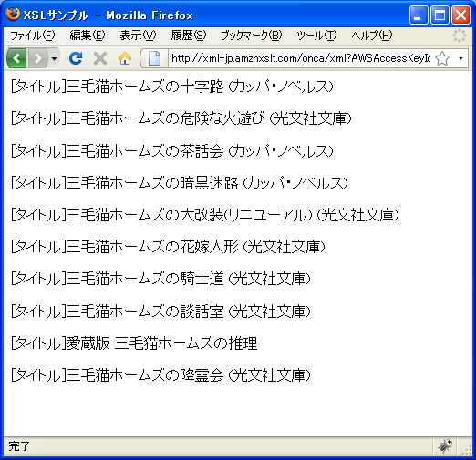Minimize the Firefox window
The width and height of the screenshot is (476, 460).
click(x=419, y=15)
